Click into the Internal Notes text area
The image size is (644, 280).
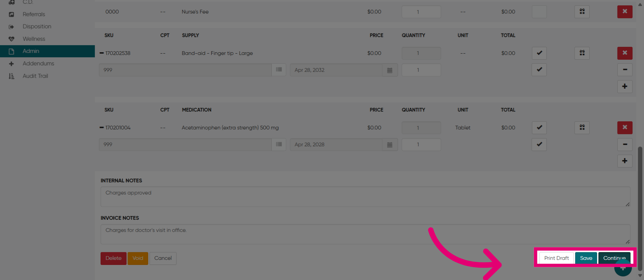365,197
